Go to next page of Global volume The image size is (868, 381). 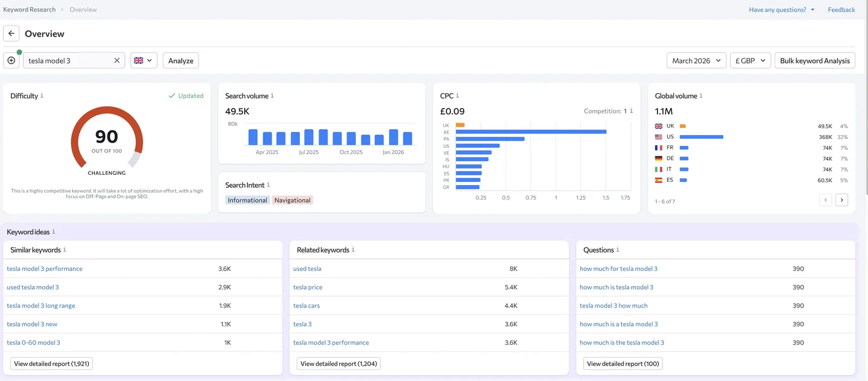tap(842, 200)
